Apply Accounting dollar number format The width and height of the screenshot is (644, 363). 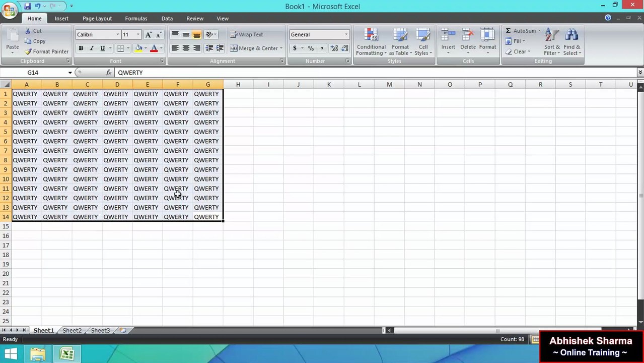[295, 48]
